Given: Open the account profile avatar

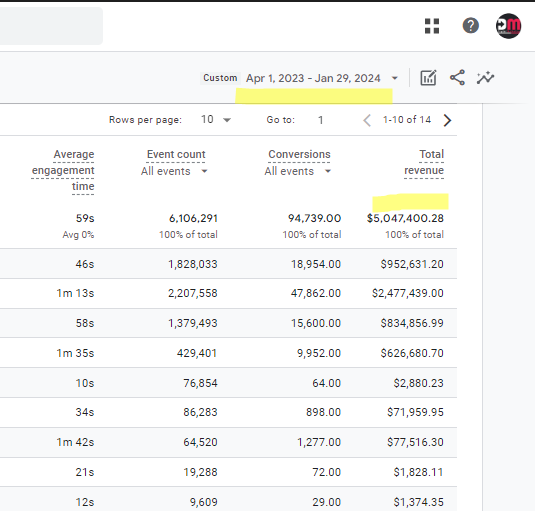Looking at the screenshot, I should coord(508,26).
